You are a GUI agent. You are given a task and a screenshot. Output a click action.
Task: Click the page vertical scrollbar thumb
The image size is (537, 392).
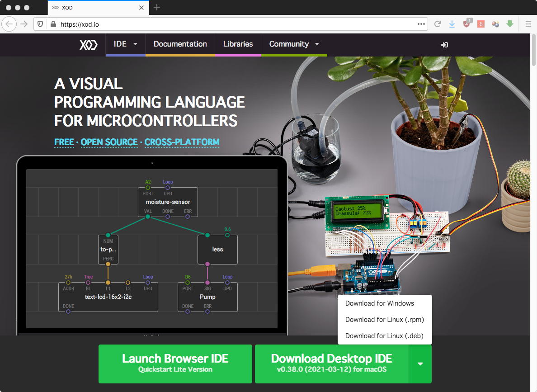pyautogui.click(x=533, y=50)
